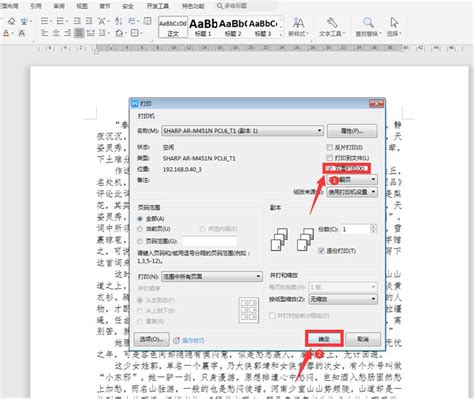The image size is (474, 399).
Task: Increase paragraph indent
Action: [x=89, y=21]
